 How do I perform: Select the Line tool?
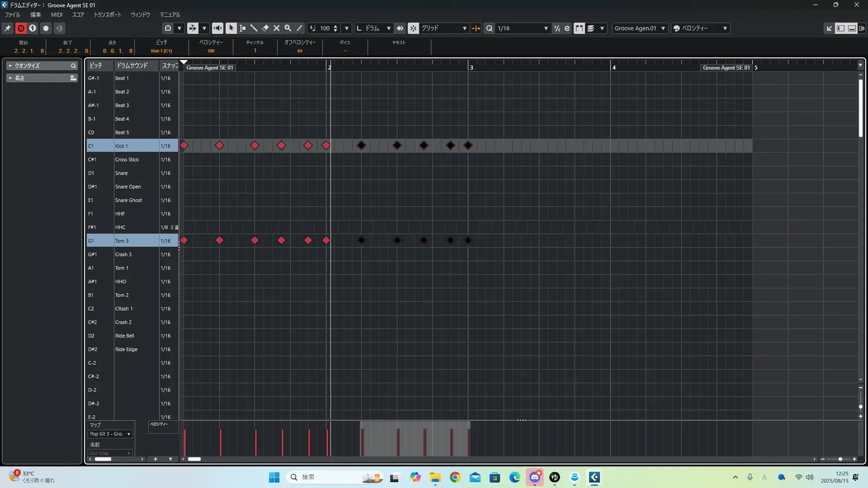(x=299, y=28)
